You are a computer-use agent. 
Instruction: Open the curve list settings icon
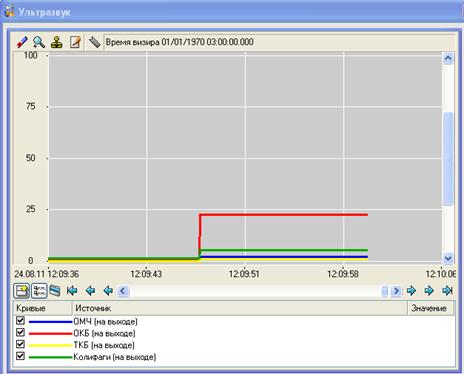(x=39, y=291)
